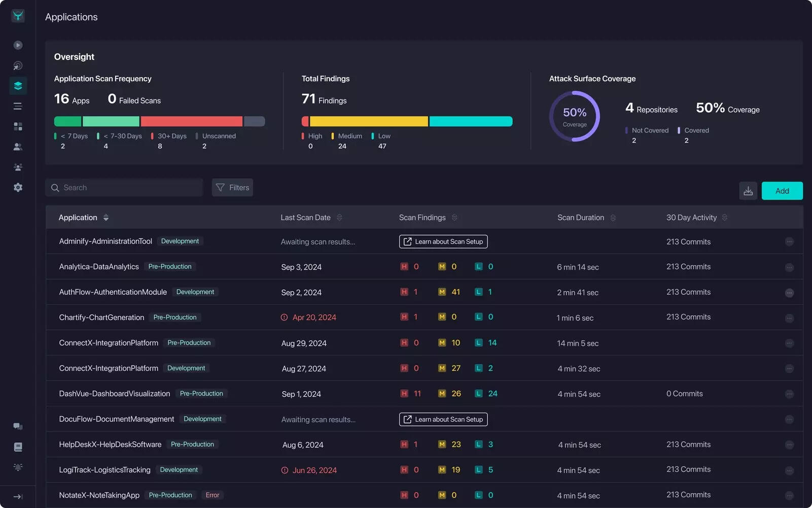Open the dashboard grid icon in sidebar
The width and height of the screenshot is (812, 508).
click(18, 126)
